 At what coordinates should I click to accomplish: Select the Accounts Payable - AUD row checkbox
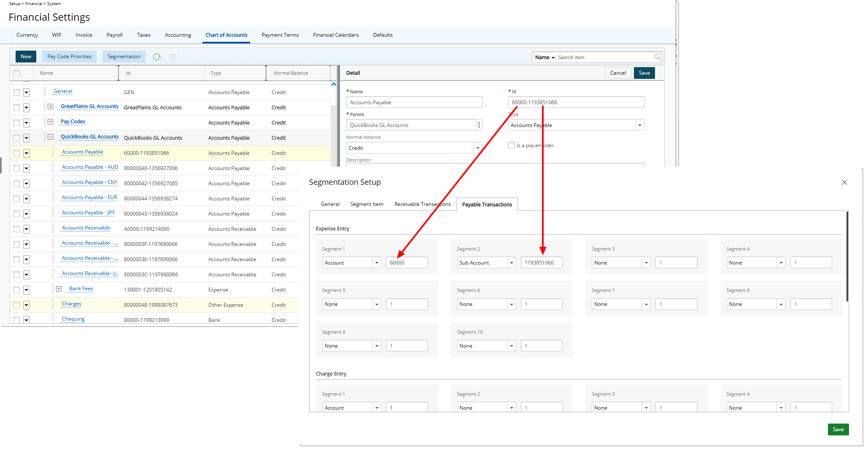click(16, 168)
